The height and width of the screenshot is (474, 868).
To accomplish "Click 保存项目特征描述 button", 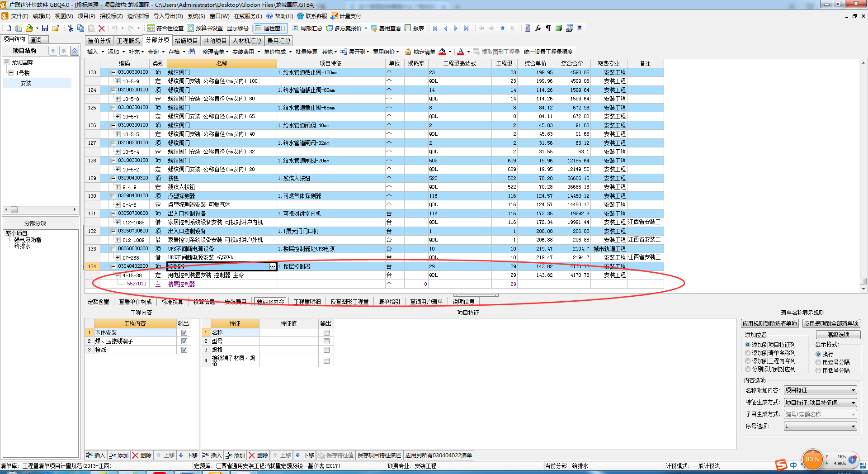I will pos(379,455).
